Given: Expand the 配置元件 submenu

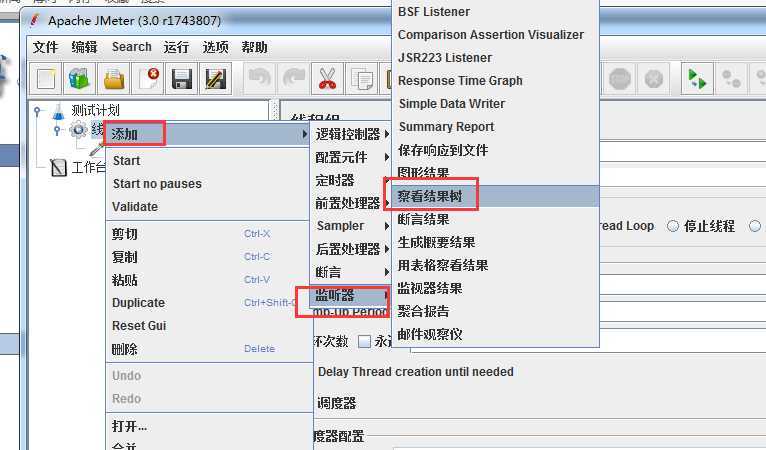Looking at the screenshot, I should click(x=351, y=157).
